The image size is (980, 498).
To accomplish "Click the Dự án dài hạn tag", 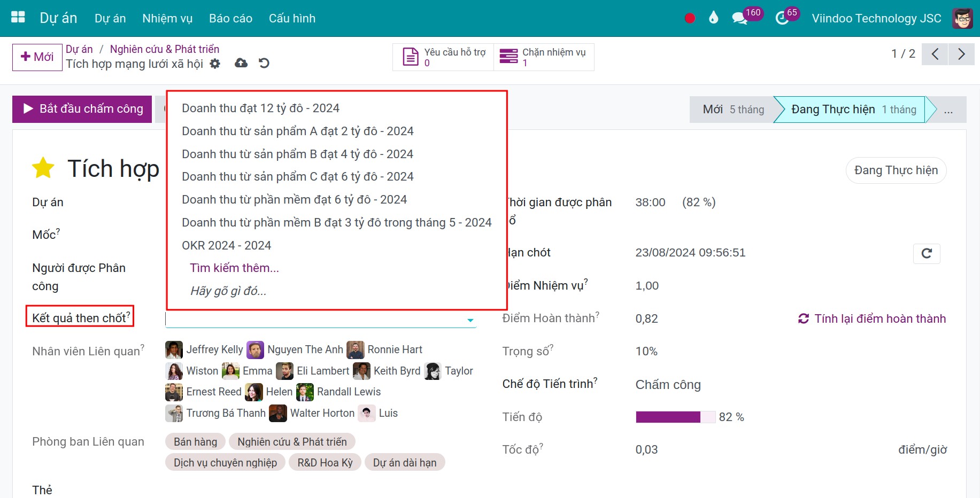I will coord(405,463).
